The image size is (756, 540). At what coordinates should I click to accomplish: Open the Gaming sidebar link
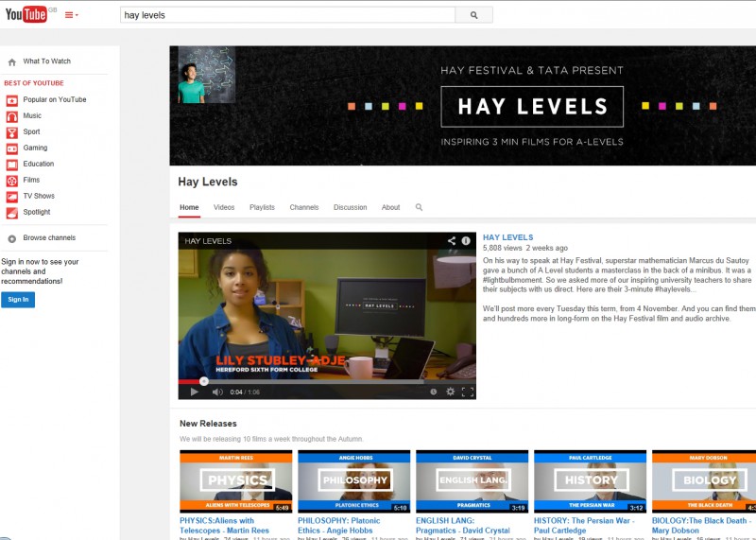click(35, 148)
